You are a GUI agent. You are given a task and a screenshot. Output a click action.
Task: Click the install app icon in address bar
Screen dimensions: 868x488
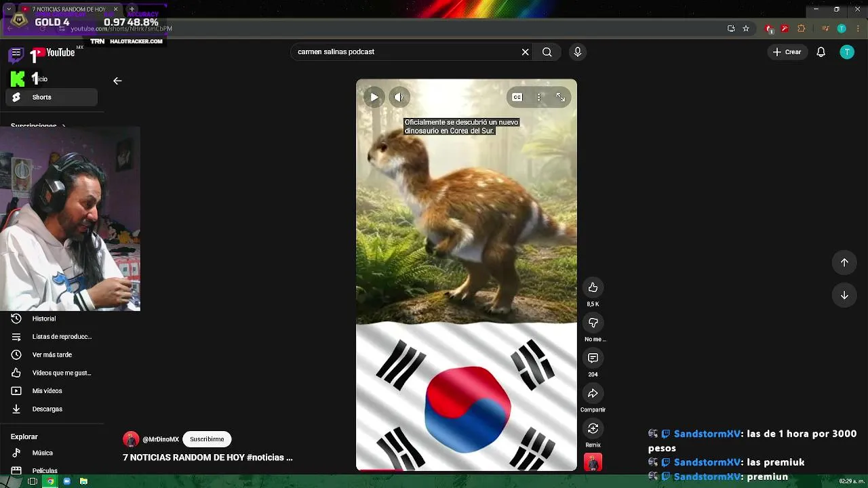pyautogui.click(x=731, y=28)
